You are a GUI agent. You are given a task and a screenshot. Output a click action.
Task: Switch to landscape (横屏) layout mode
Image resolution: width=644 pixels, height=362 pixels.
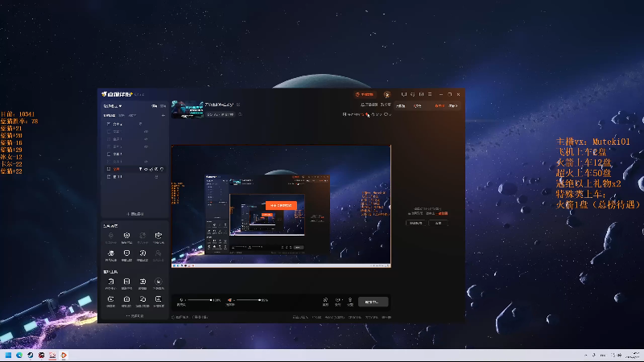(x=155, y=106)
